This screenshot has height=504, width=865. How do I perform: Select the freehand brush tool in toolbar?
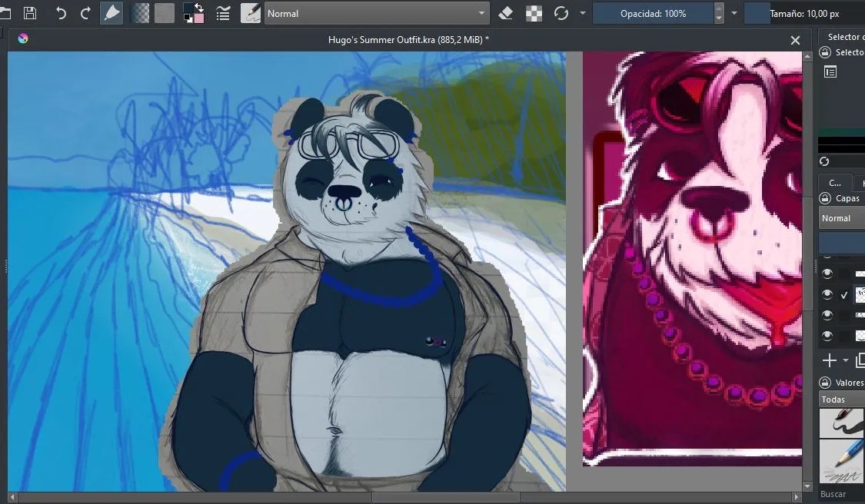[x=111, y=13]
